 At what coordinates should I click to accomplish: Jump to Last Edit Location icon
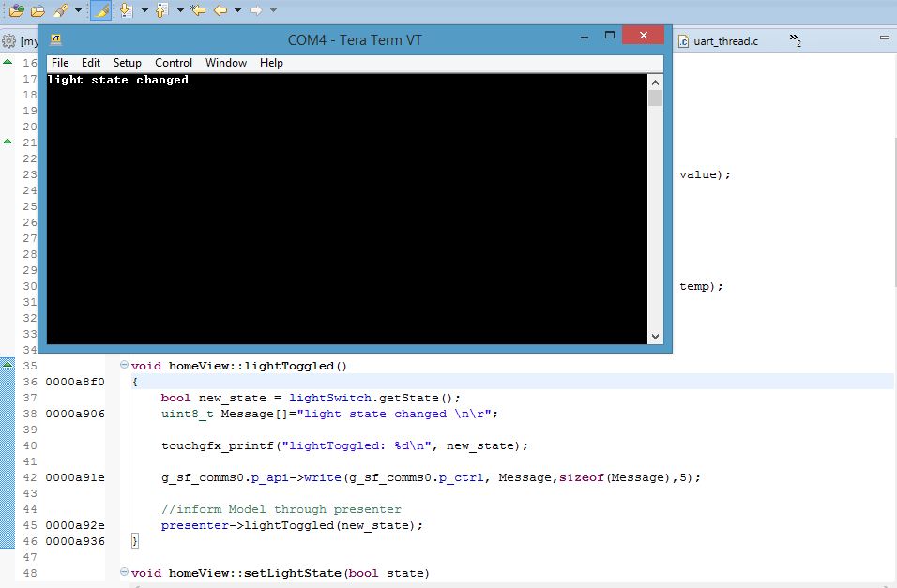198,10
